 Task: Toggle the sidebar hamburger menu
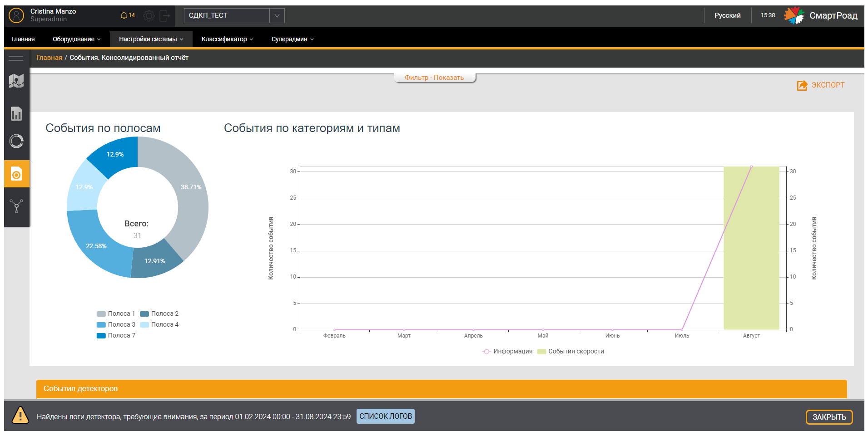point(16,58)
